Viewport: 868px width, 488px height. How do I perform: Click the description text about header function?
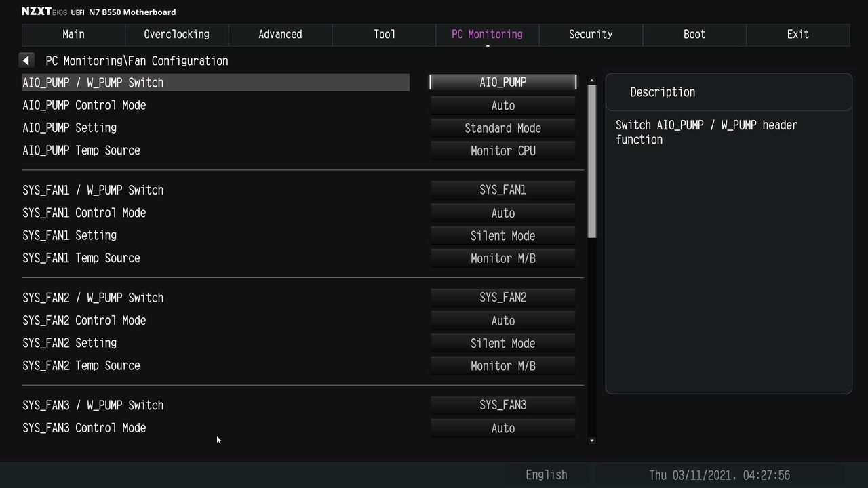(x=707, y=132)
